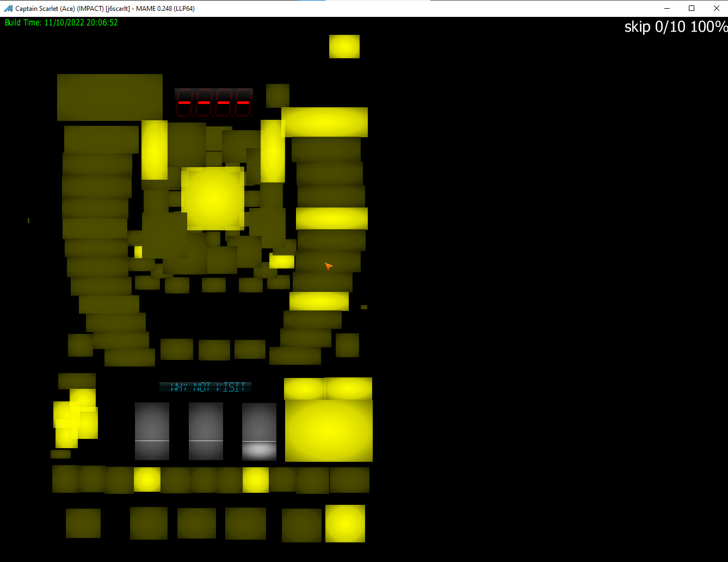Screen dimensions: 728x562
Task: Click the small dim lamp right of LED display
Action: pos(277,96)
